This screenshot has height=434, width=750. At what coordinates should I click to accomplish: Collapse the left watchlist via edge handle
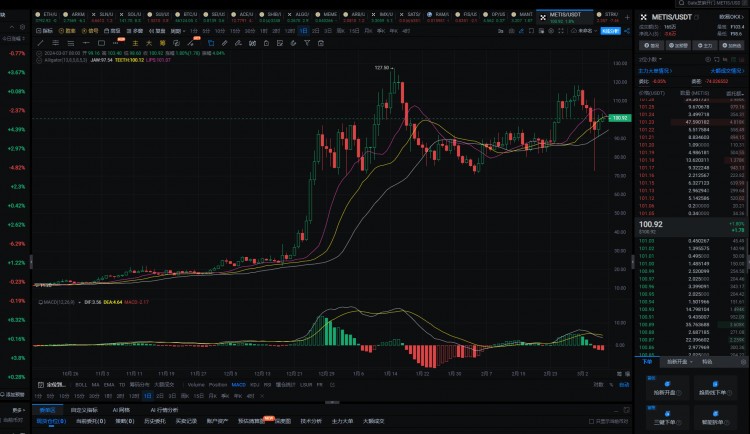31,262
